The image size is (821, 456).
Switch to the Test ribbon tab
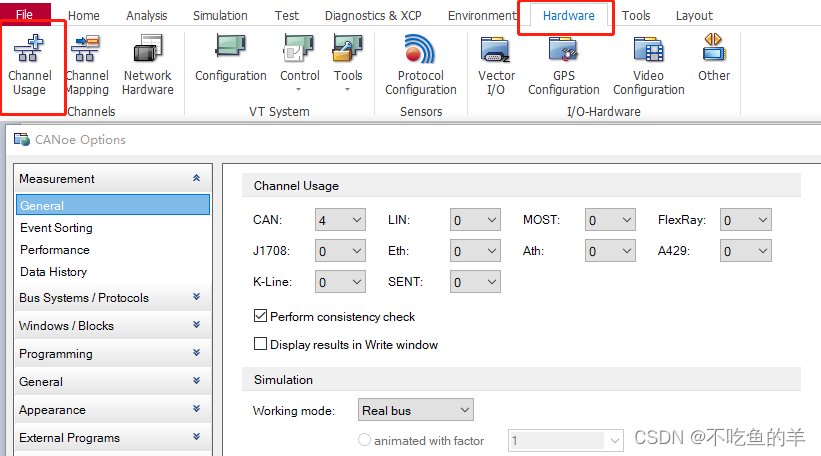click(x=287, y=16)
